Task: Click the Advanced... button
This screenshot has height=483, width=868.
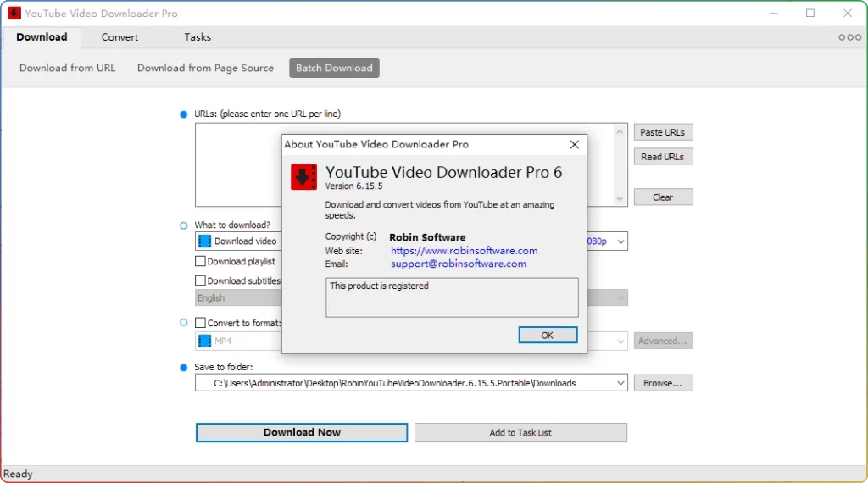Action: 663,341
